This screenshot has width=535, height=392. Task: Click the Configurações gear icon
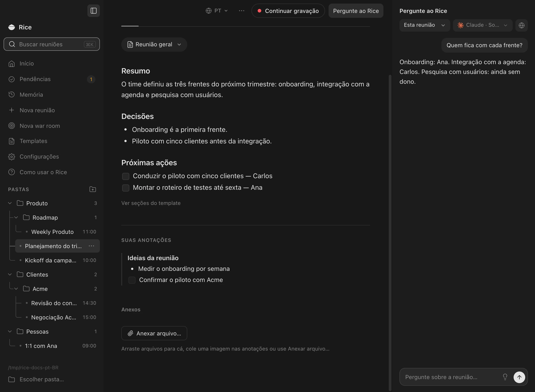click(x=12, y=157)
